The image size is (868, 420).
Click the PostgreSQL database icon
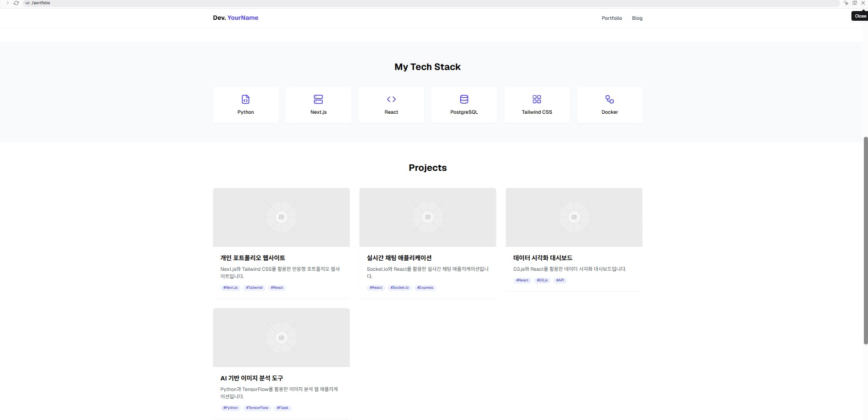(x=464, y=99)
